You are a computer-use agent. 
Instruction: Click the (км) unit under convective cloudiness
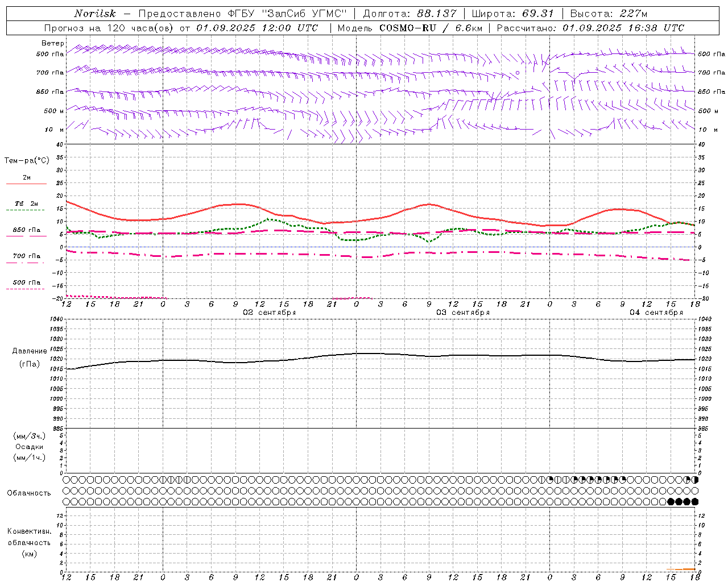pyautogui.click(x=30, y=554)
